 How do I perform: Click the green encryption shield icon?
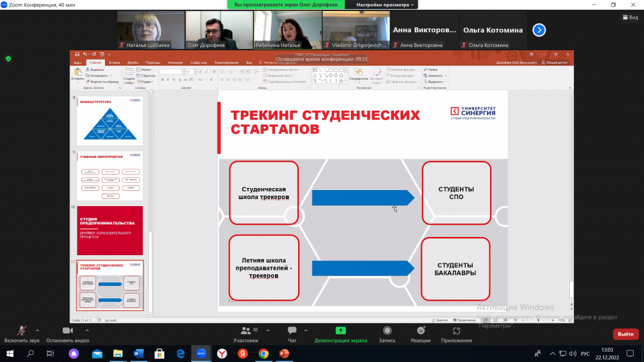point(8,59)
